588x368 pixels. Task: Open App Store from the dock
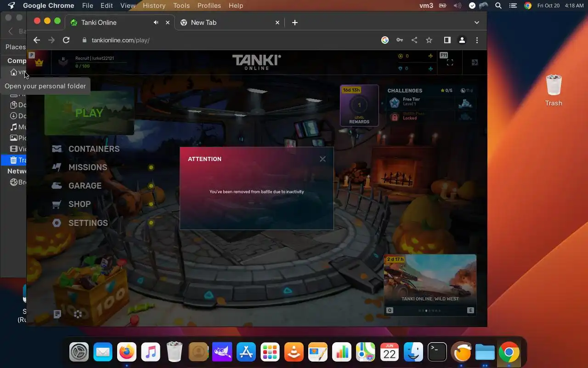[246, 353]
